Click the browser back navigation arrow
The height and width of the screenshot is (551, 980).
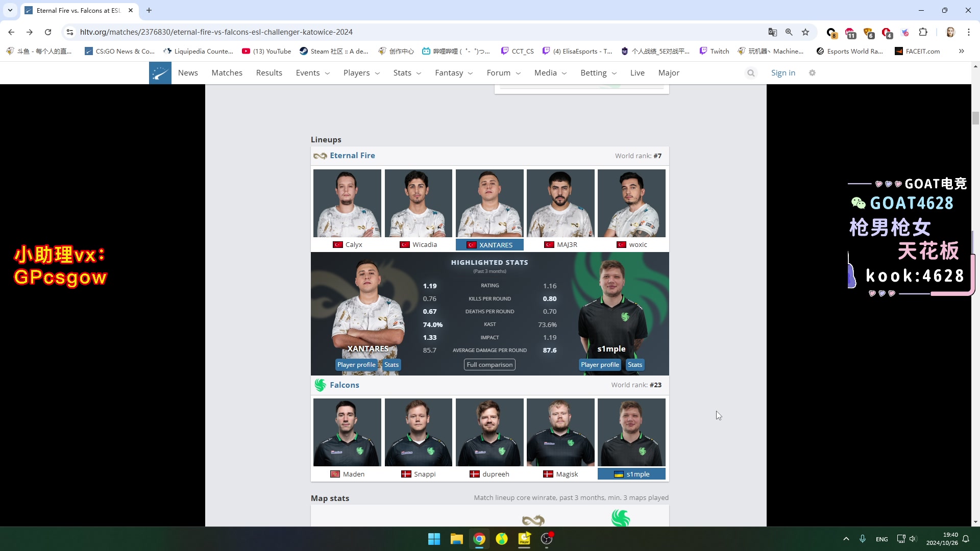(x=11, y=32)
